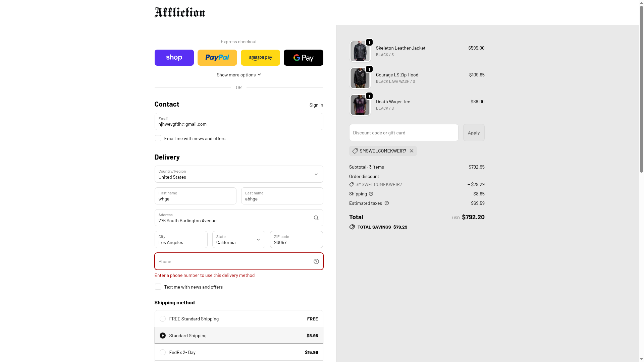
Task: Choose PayPal express checkout
Action: click(217, 58)
